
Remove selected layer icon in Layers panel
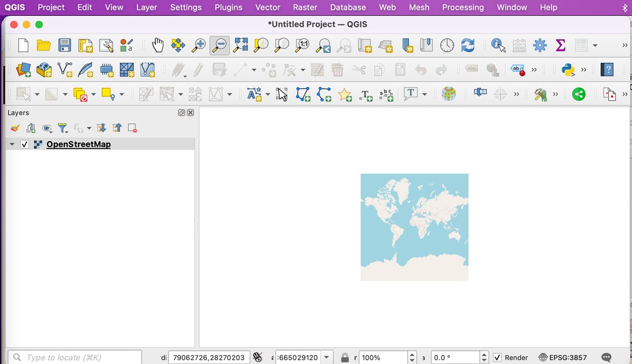pyautogui.click(x=132, y=128)
